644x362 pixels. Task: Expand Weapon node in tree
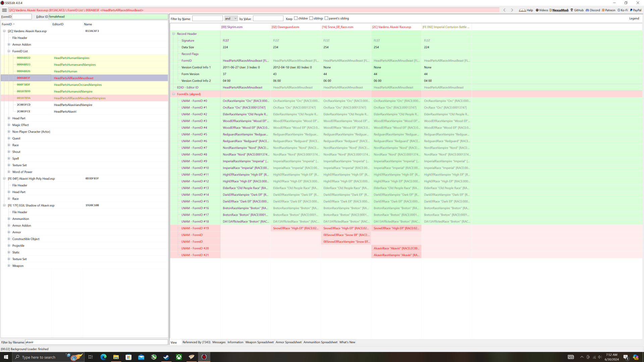click(9, 266)
